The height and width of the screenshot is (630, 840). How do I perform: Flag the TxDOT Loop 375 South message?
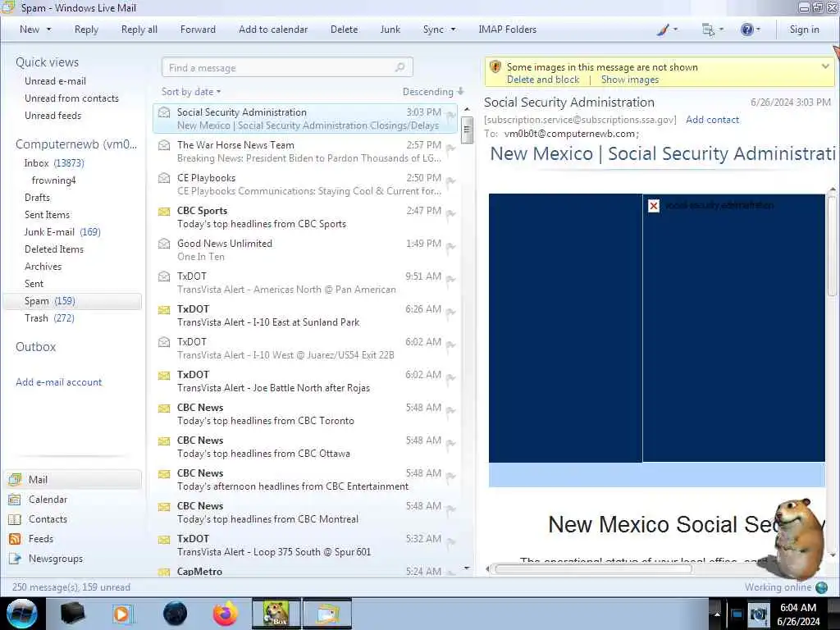[x=451, y=541]
